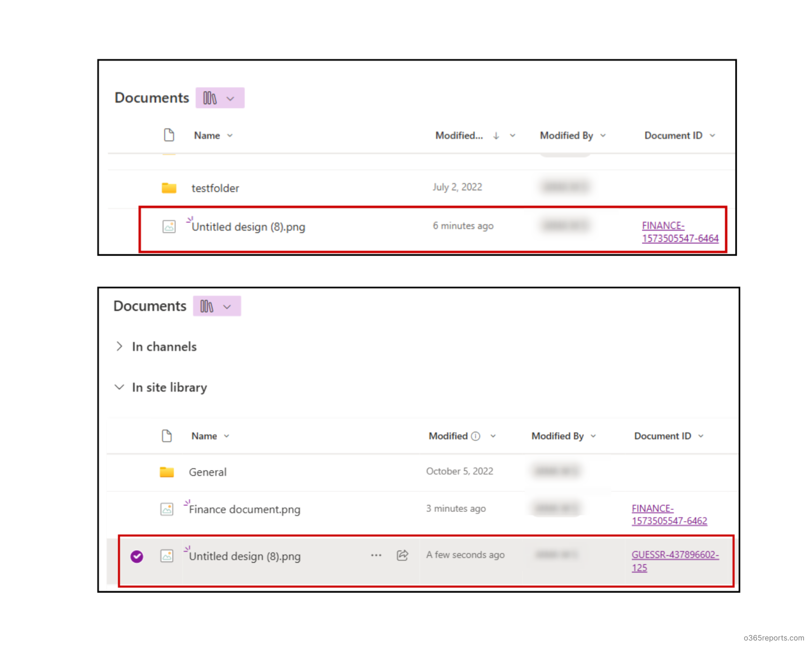The height and width of the screenshot is (650, 812).
Task: Click the A few seconds ago modified time
Action: 465,555
